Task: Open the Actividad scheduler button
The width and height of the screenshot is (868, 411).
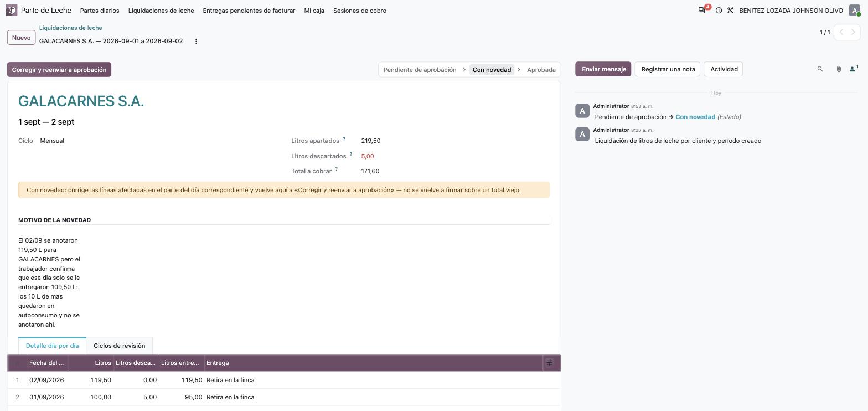Action: coord(724,69)
